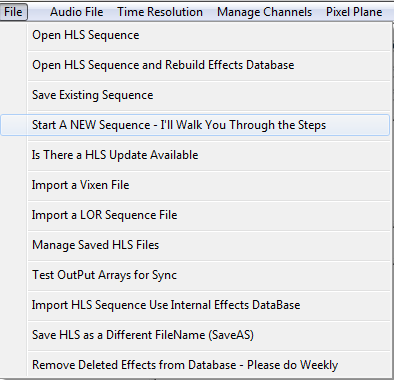The image size is (394, 380).
Task: Open the Time Resolution menu
Action: pyautogui.click(x=160, y=12)
